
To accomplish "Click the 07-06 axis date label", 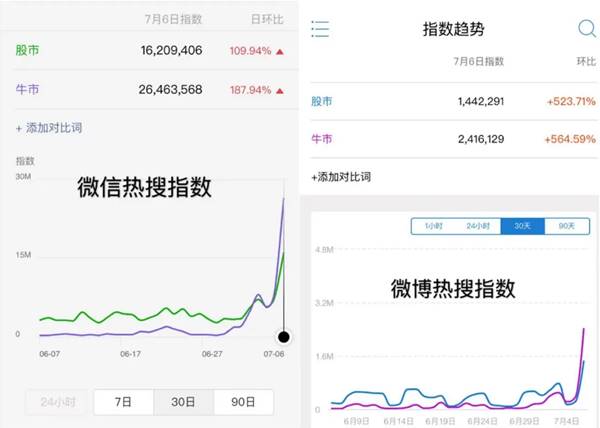I will pos(274,354).
